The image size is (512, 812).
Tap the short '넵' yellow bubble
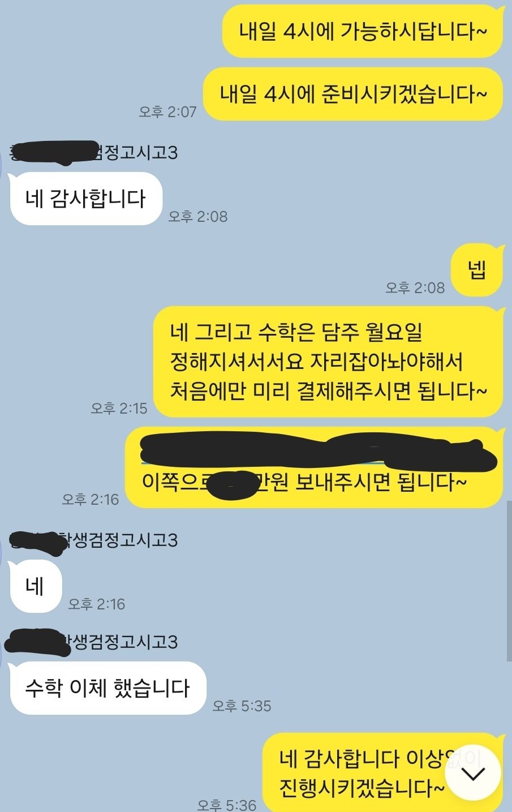(x=477, y=270)
